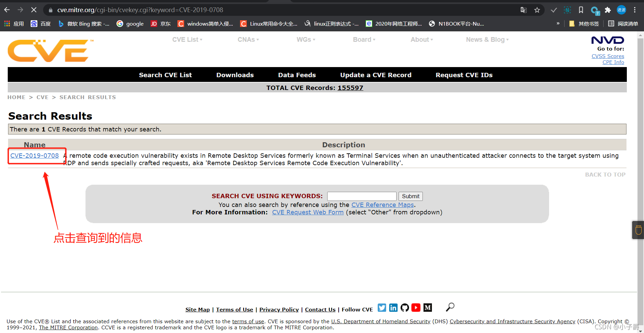Click the NVD logo
This screenshot has width=644, height=333.
608,40
